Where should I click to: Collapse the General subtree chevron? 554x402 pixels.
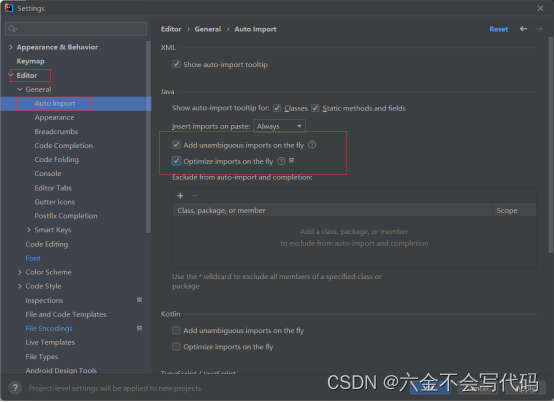[20, 89]
